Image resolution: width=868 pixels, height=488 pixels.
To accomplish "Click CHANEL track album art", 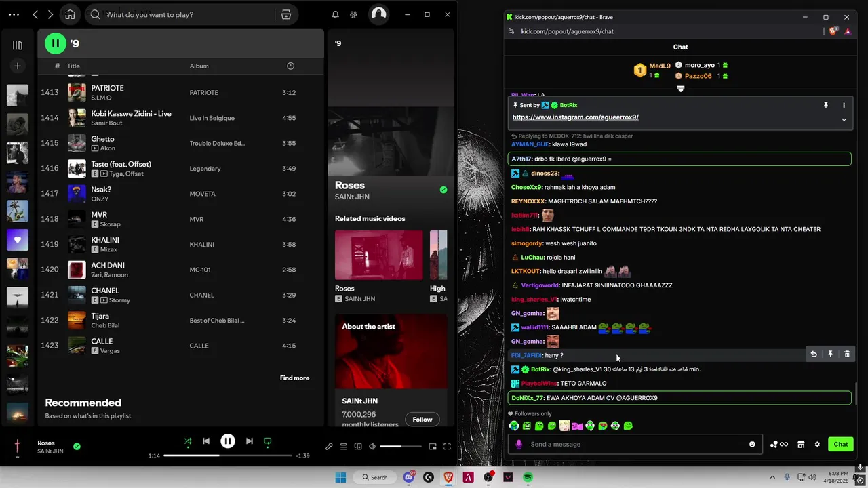I will click(77, 295).
